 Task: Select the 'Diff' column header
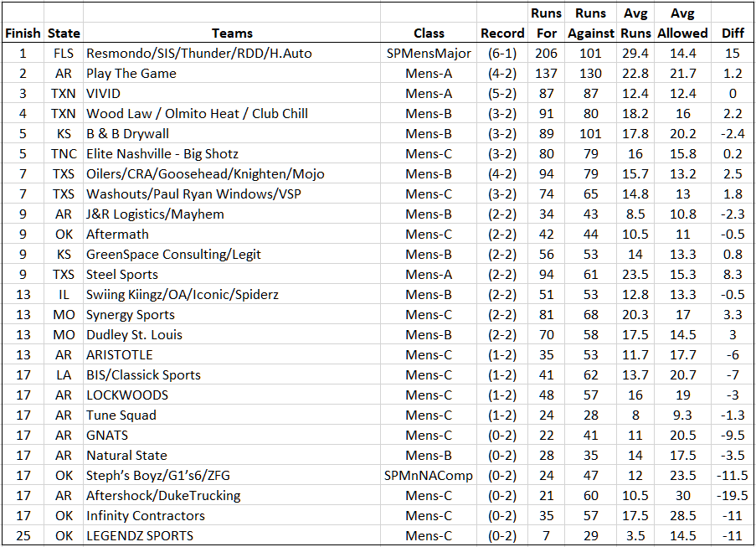pos(733,33)
